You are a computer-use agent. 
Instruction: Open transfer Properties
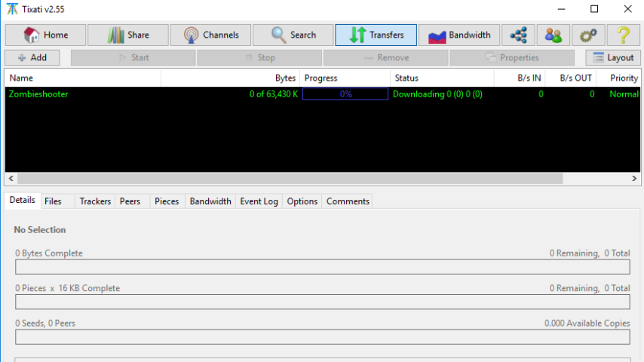512,57
